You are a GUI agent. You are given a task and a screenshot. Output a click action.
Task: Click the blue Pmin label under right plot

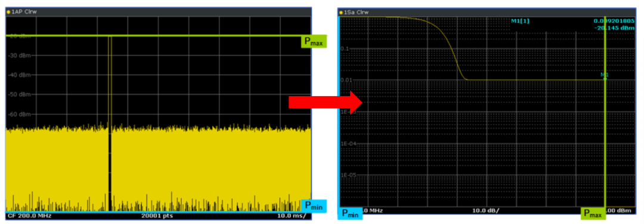point(351,214)
